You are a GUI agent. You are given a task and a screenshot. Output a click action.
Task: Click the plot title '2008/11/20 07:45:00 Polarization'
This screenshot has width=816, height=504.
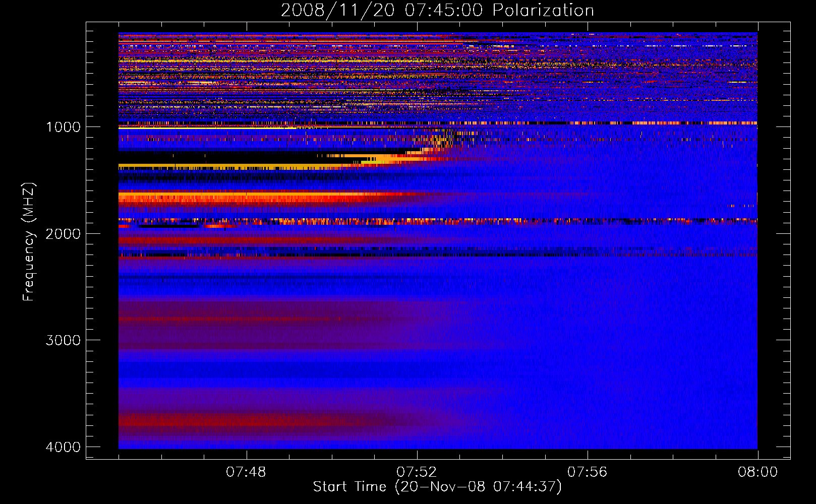(x=437, y=10)
